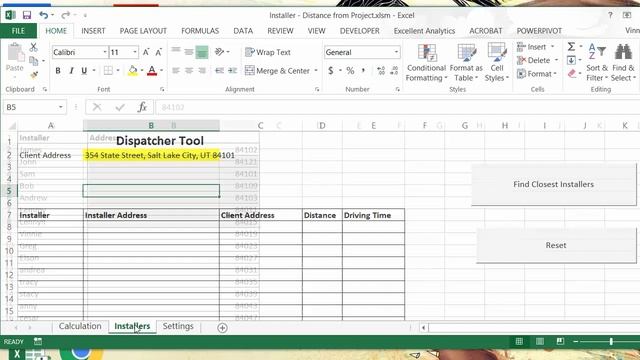Open the Settings sheet tab
The image size is (640, 360).
tap(178, 326)
